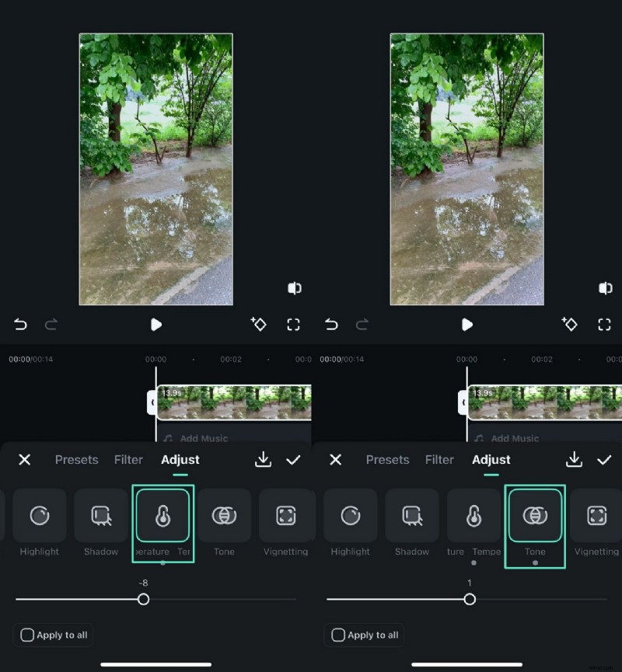Select the Shadow adjustment tool
This screenshot has height=672, width=622.
point(101,516)
